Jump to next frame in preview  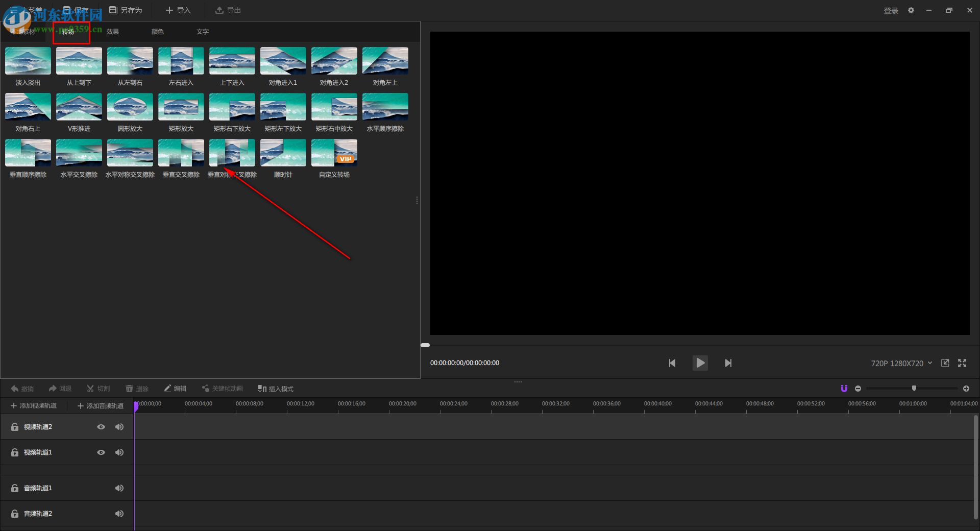click(728, 363)
